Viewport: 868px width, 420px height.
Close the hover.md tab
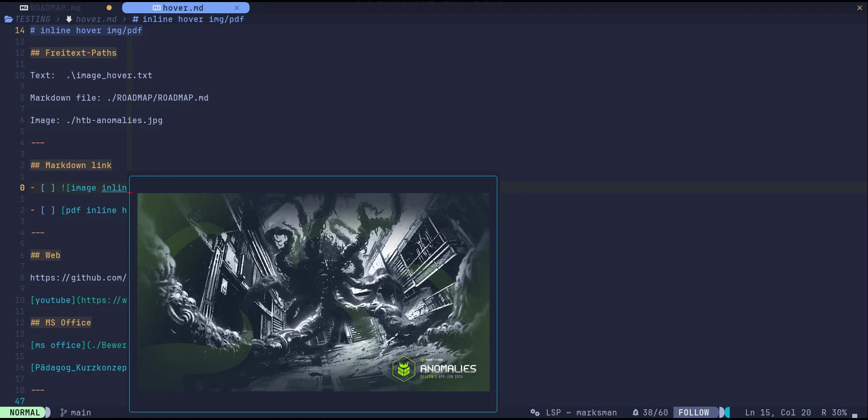click(x=237, y=8)
